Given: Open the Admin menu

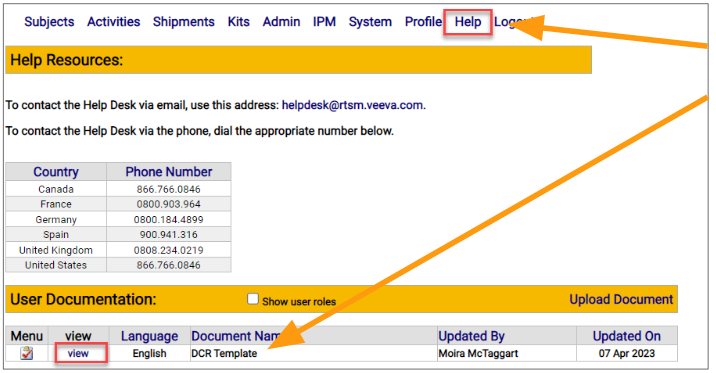Looking at the screenshot, I should [281, 21].
